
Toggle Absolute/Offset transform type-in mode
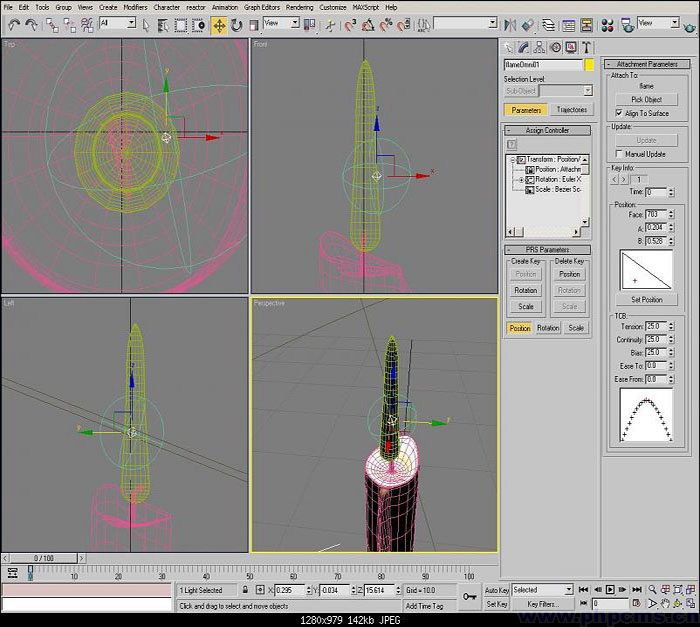pos(260,590)
